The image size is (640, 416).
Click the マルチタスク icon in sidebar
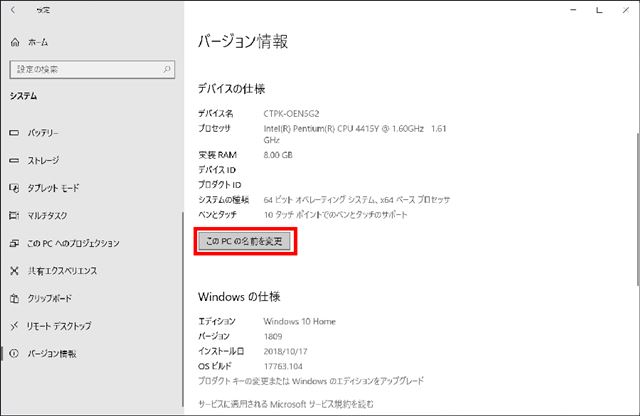pos(14,215)
